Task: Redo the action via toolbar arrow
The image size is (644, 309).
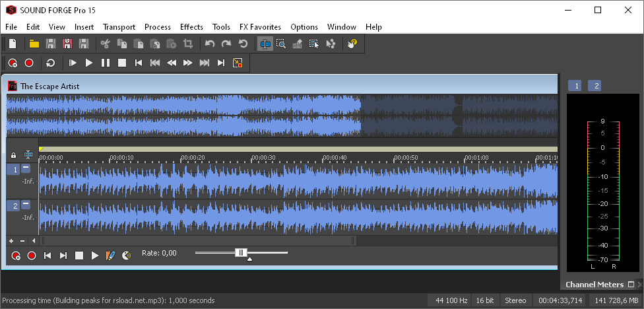Action: pyautogui.click(x=226, y=44)
